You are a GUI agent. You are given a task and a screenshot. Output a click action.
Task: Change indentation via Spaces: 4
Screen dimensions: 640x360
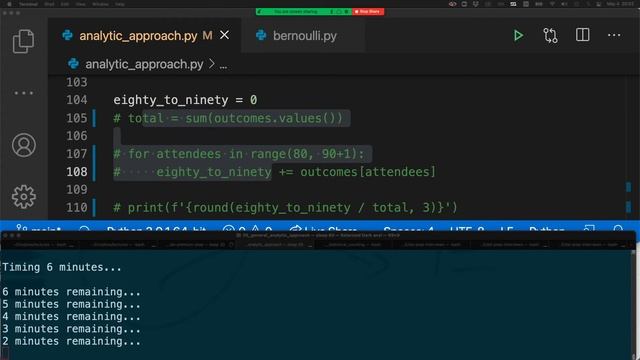click(x=409, y=229)
